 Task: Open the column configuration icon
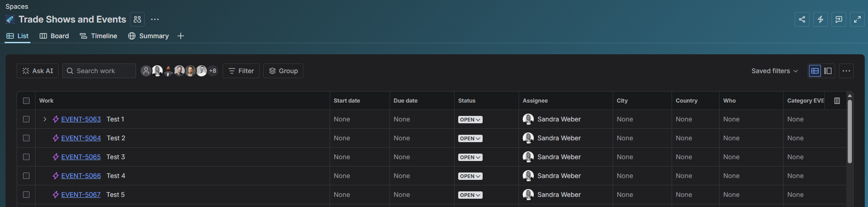[837, 101]
